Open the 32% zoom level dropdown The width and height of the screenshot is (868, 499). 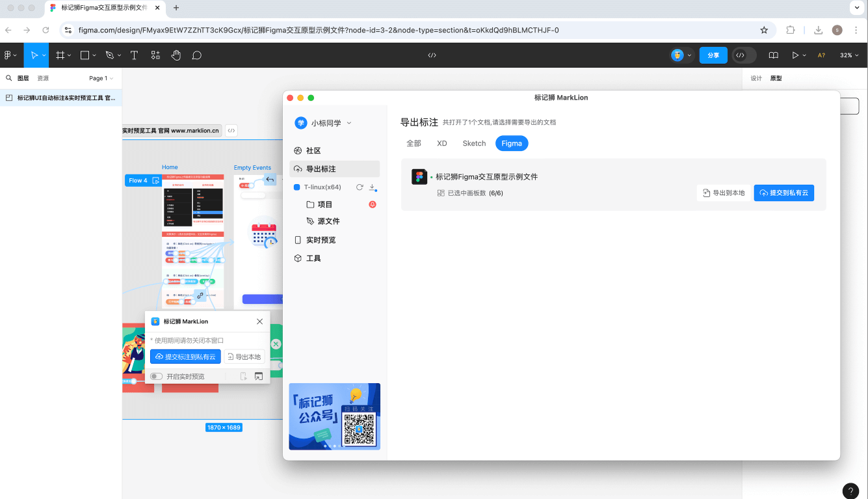point(849,55)
